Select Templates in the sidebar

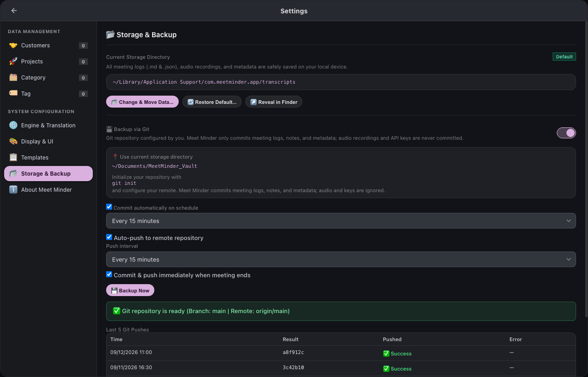48,158
